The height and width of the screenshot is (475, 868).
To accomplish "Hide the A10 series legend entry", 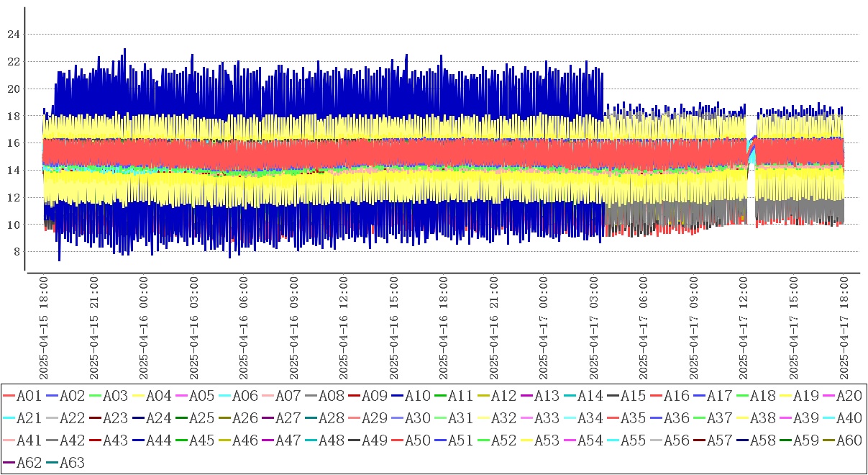I will point(410,395).
